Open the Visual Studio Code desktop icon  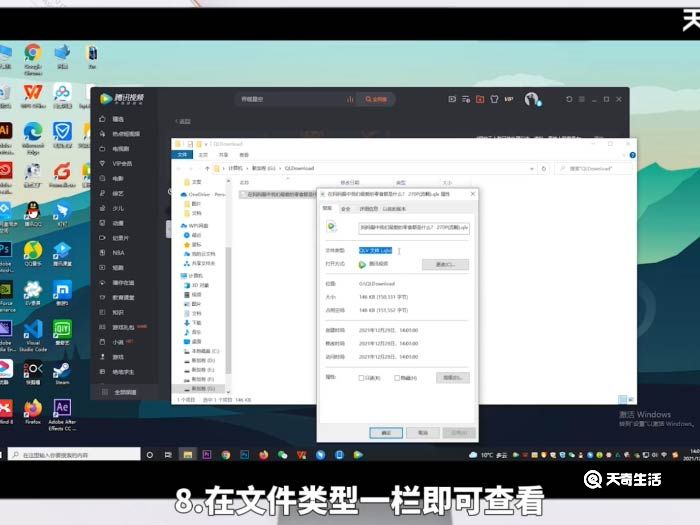pyautogui.click(x=33, y=335)
